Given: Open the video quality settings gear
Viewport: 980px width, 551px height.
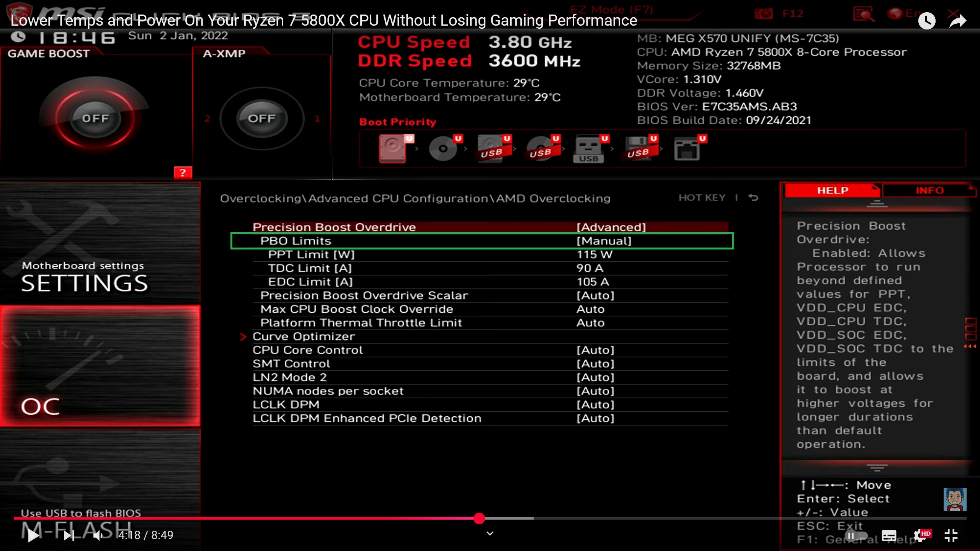Looking at the screenshot, I should point(920,535).
